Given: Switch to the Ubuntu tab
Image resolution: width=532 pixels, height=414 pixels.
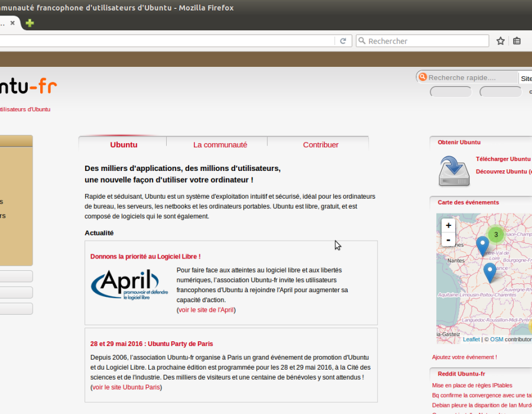Looking at the screenshot, I should click(x=124, y=145).
